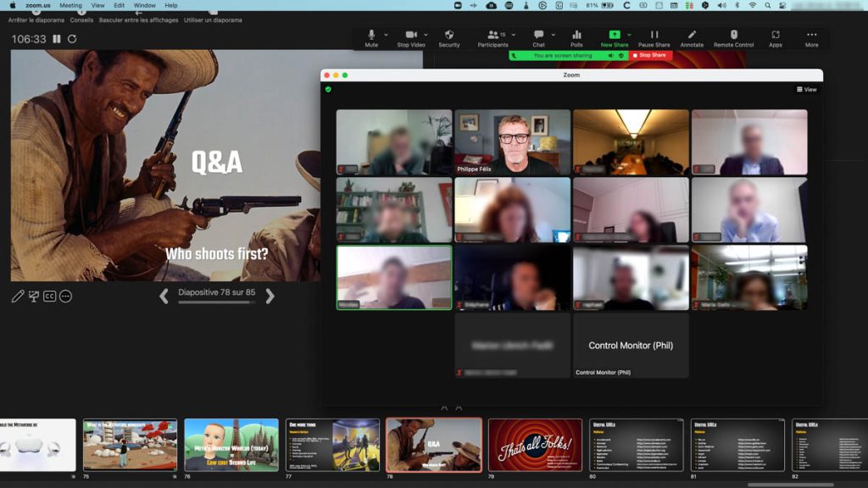Expand the Stop Video options arrow
868x488 pixels.
click(426, 35)
